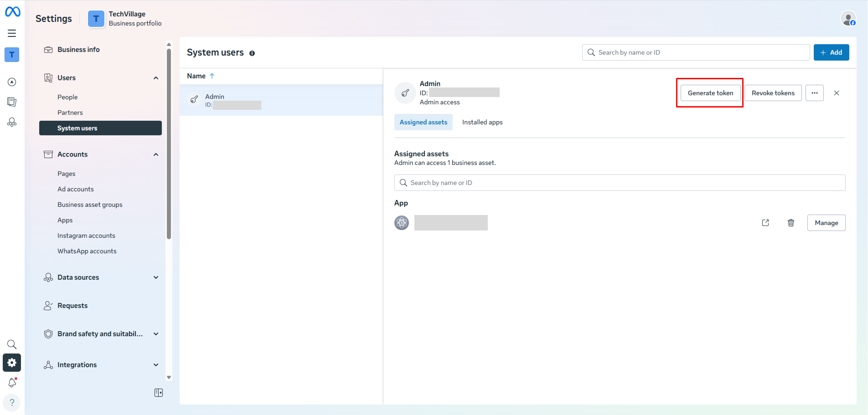Image resolution: width=868 pixels, height=415 pixels.
Task: Open the app in a new tab
Action: 766,223
